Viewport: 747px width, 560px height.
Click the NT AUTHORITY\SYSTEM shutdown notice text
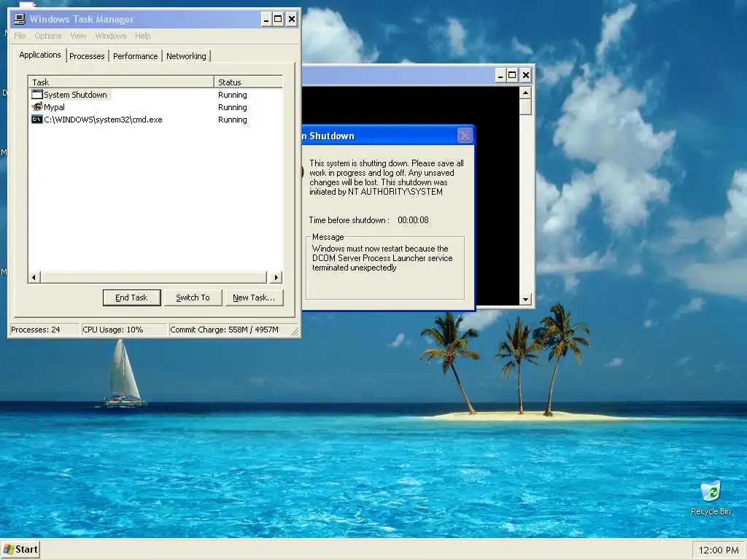(386, 178)
